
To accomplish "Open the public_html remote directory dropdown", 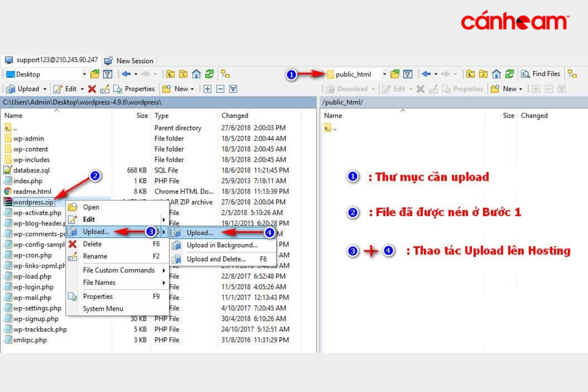I will tap(385, 74).
